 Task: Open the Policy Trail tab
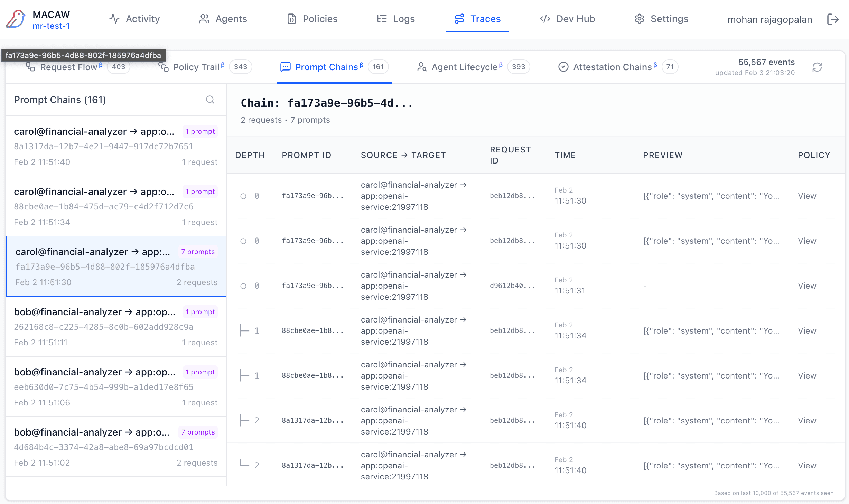196,67
